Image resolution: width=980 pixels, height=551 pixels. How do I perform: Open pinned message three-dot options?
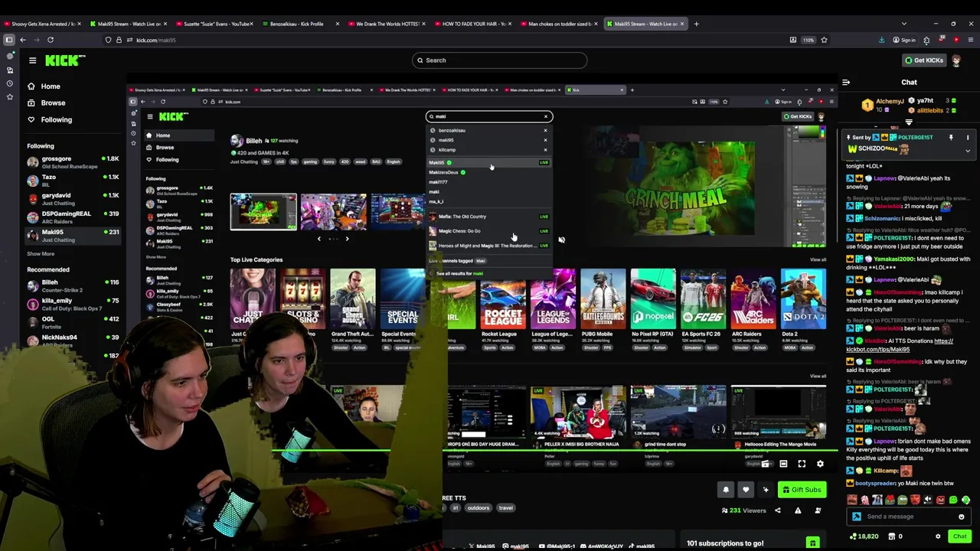coord(967,138)
